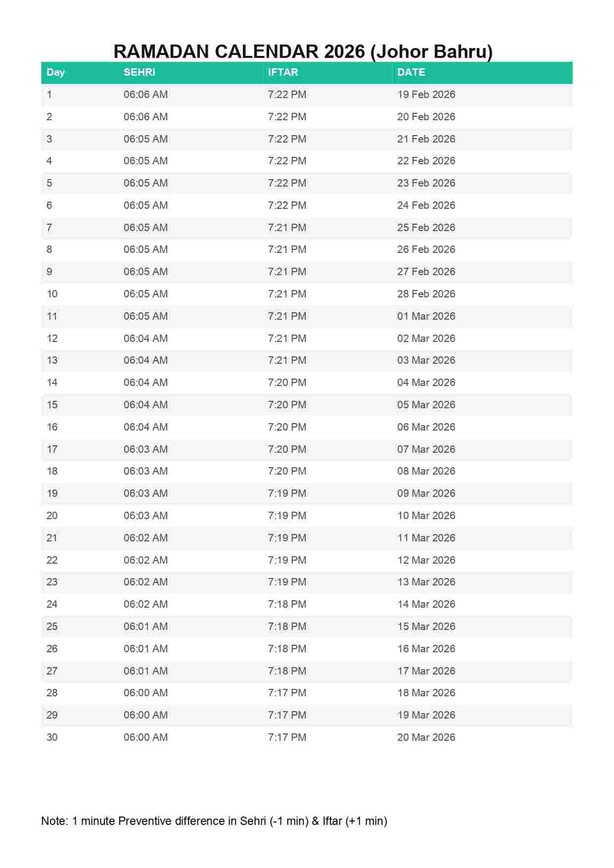Click the date 20 Mar 2026

point(426,737)
